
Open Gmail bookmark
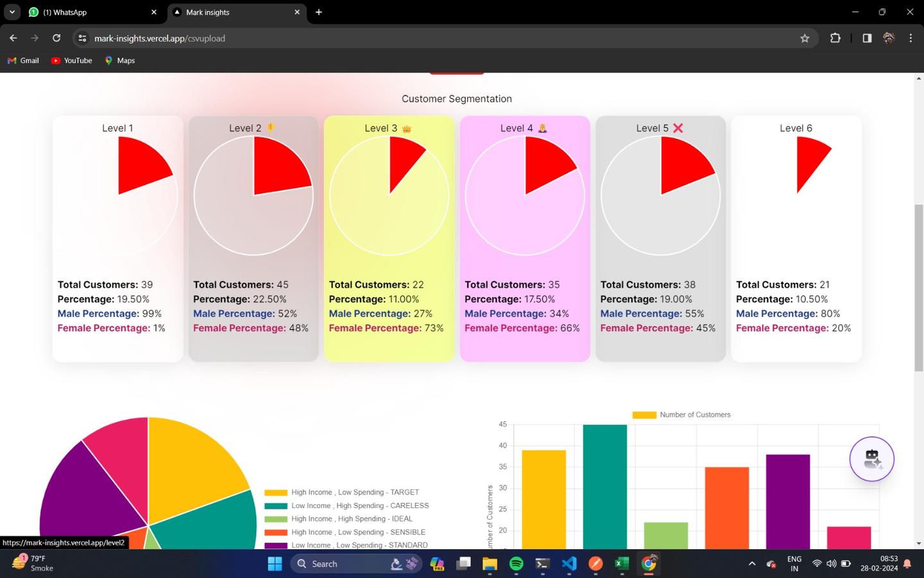[x=23, y=60]
